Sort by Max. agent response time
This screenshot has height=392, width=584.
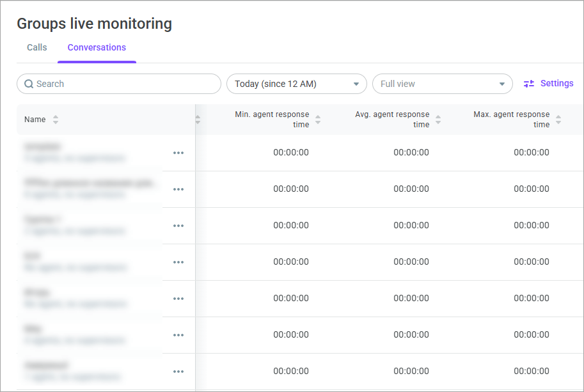point(558,120)
